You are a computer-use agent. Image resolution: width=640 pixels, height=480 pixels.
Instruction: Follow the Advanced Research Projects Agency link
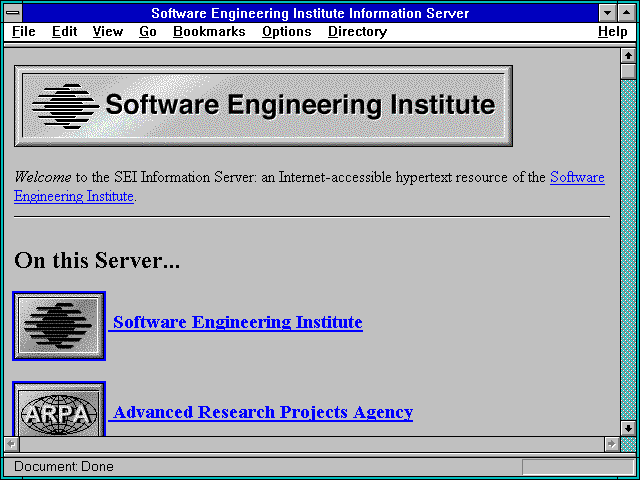coord(261,412)
